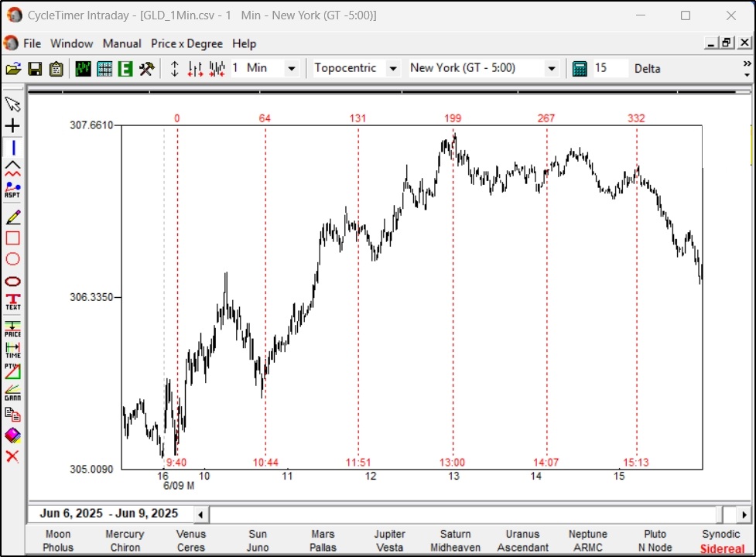Save the chart using the disk icon
The image size is (756, 557).
(x=34, y=68)
